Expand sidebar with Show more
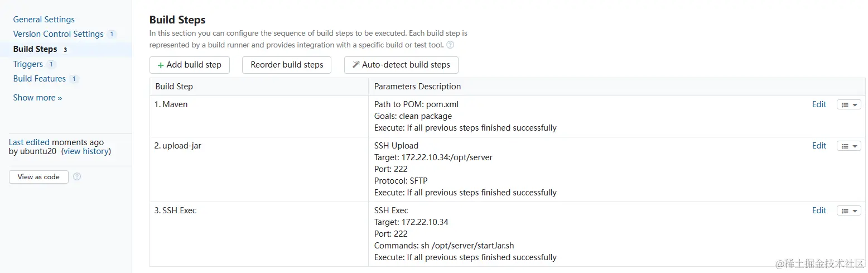Viewport: 868px width, 273px height. (37, 98)
